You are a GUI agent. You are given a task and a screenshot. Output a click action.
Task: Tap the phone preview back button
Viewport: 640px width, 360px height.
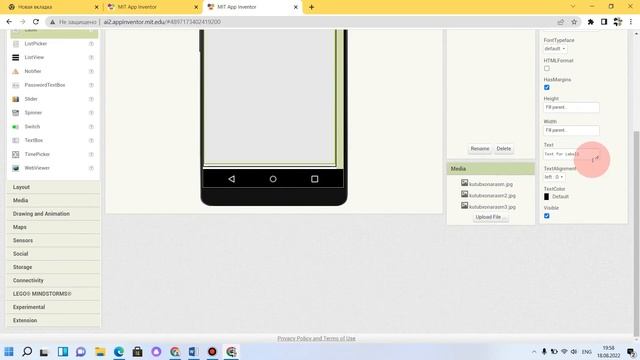coord(231,179)
